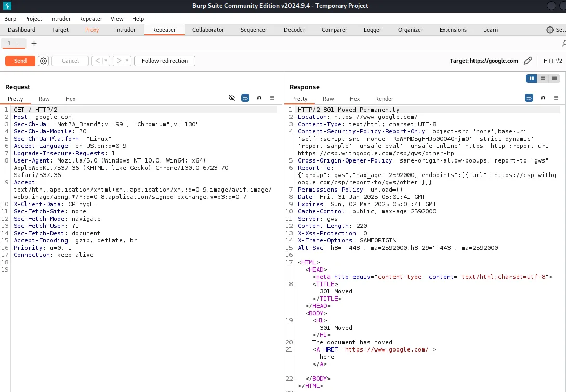This screenshot has width=566, height=392.
Task: Click the Cancel button
Action: click(70, 61)
